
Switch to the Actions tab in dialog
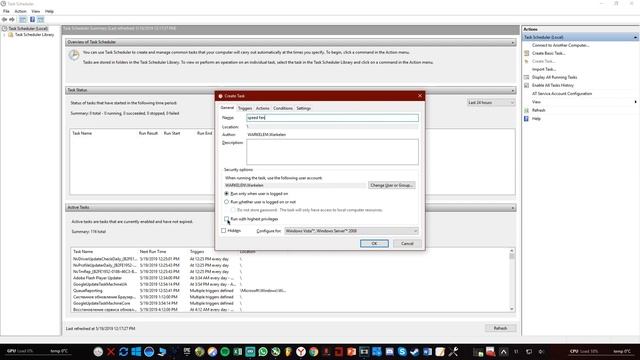pyautogui.click(x=262, y=109)
